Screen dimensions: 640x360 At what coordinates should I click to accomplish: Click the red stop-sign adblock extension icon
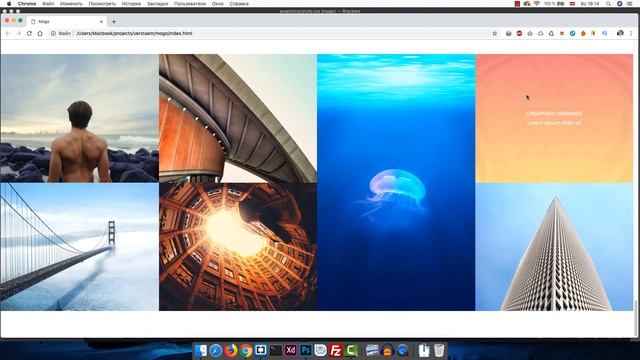[519, 33]
